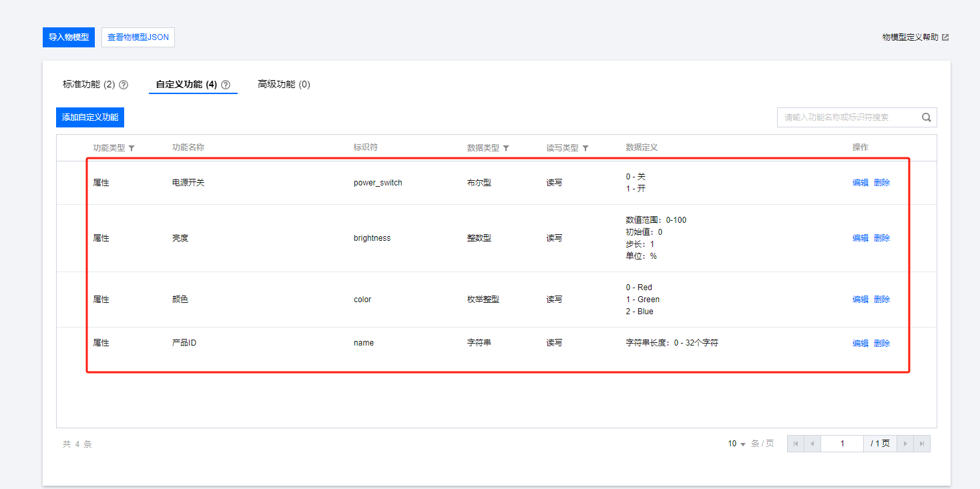The height and width of the screenshot is (489, 980).
Task: Delete the 亮度 row
Action: point(882,238)
